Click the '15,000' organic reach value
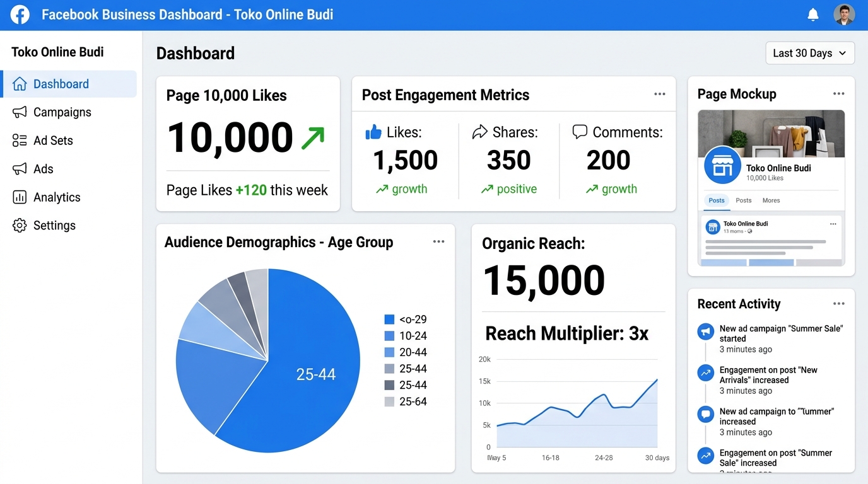 (544, 280)
